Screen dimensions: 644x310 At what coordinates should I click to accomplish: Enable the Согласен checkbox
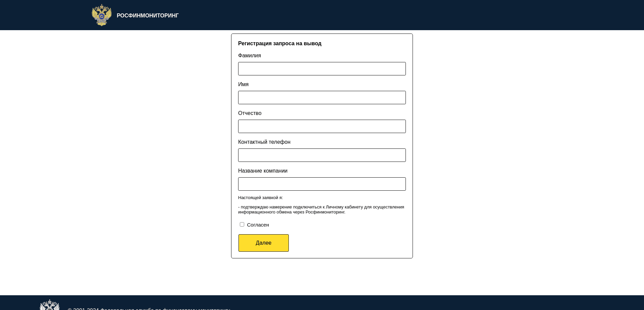coord(242,224)
